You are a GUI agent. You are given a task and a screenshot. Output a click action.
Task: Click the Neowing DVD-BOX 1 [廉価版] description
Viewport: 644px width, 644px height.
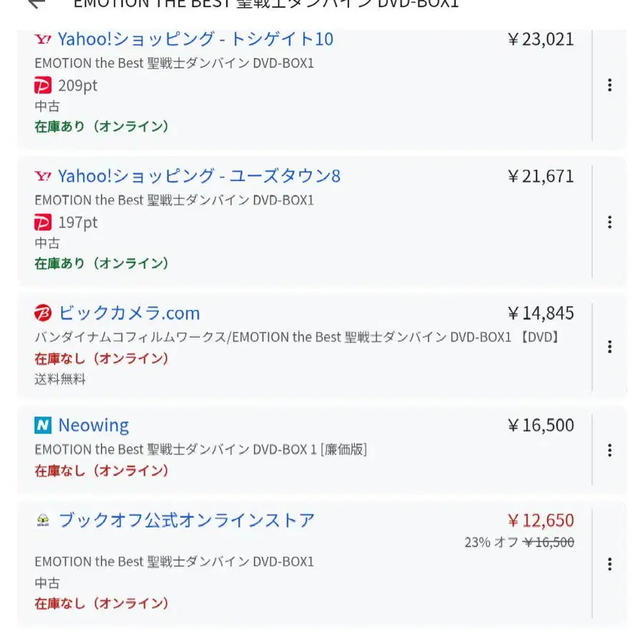[200, 450]
